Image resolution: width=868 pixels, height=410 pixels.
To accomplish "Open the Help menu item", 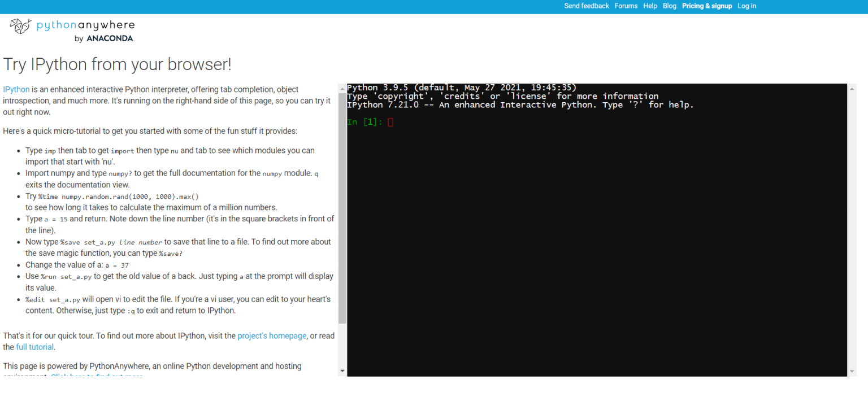I will pyautogui.click(x=650, y=6).
